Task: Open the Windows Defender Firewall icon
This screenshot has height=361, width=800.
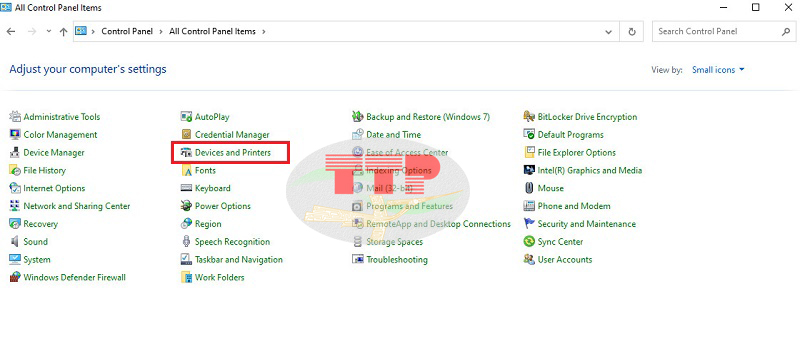Action: (15, 277)
